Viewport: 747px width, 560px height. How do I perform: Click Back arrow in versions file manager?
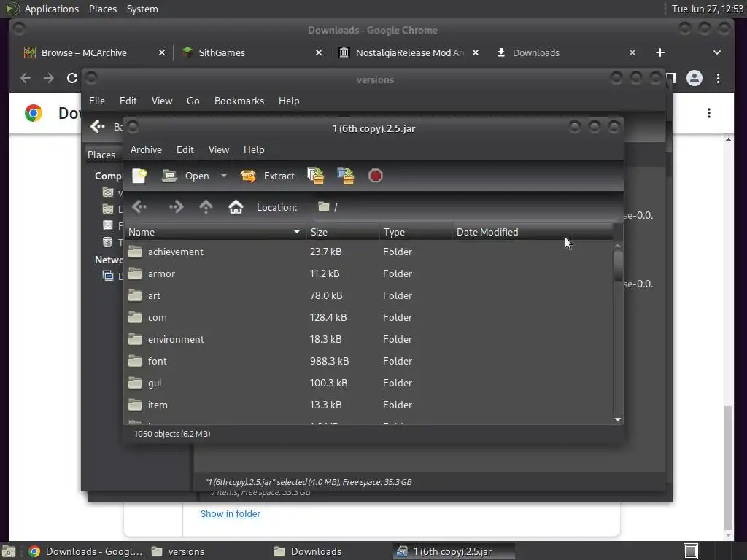(x=98, y=126)
